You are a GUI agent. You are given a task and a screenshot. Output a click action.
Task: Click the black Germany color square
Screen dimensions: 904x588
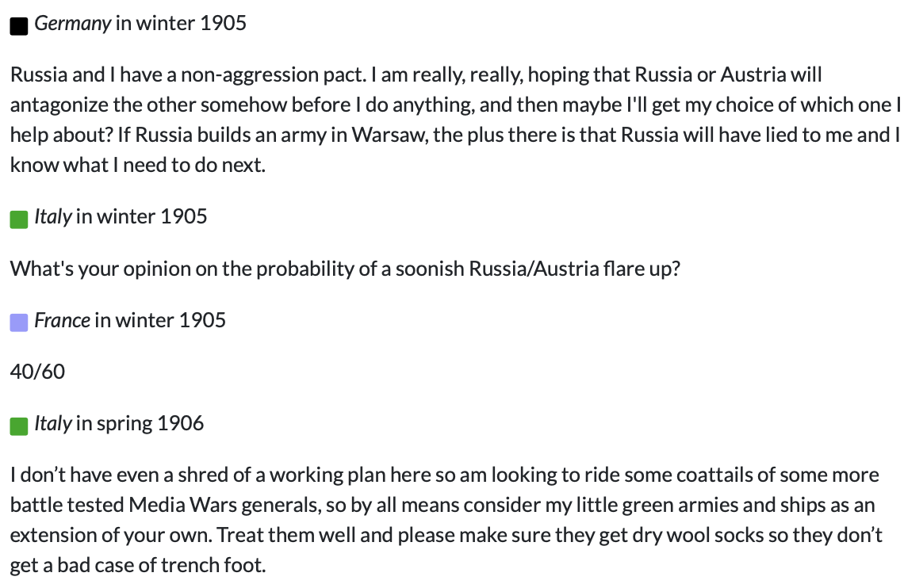point(19,26)
